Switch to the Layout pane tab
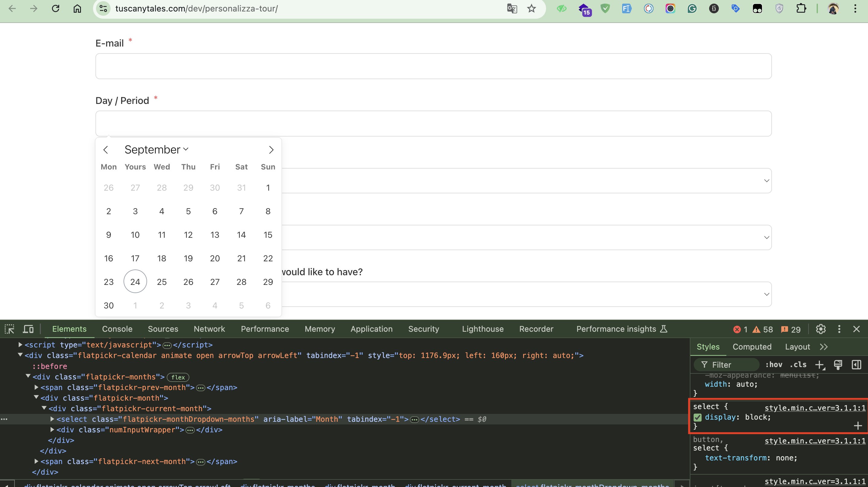The width and height of the screenshot is (868, 487). 797,347
